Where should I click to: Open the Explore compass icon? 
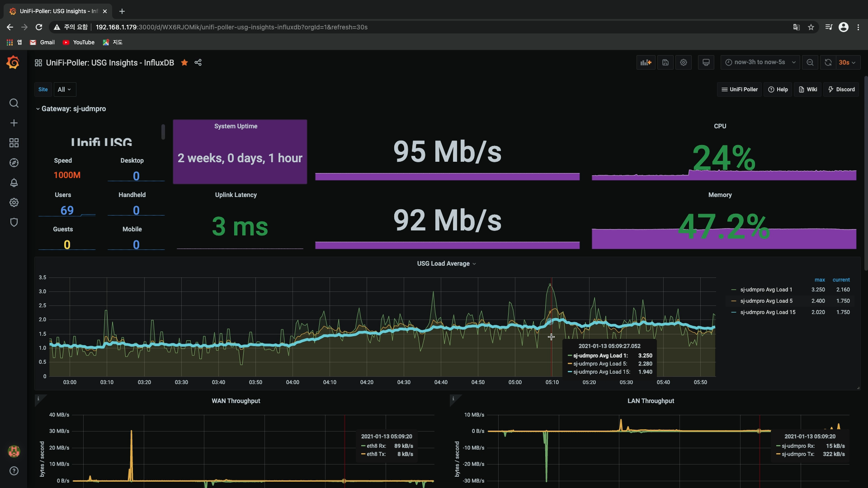click(x=14, y=163)
